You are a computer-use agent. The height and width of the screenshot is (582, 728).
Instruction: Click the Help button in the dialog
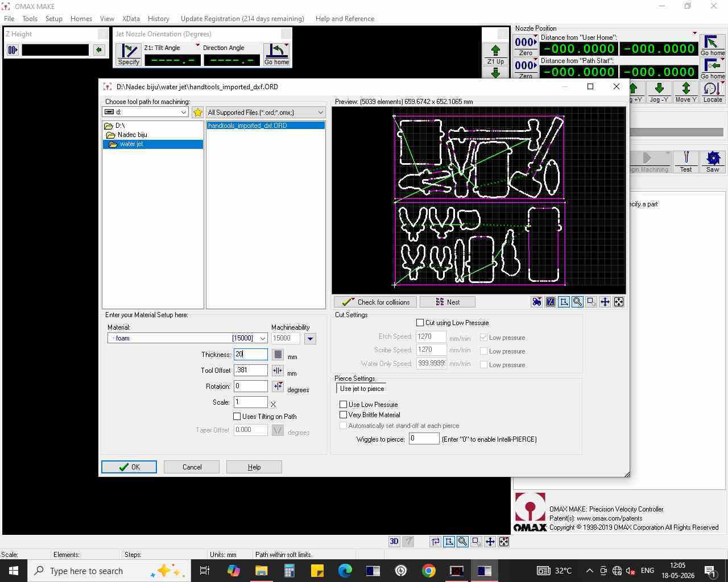pos(254,467)
